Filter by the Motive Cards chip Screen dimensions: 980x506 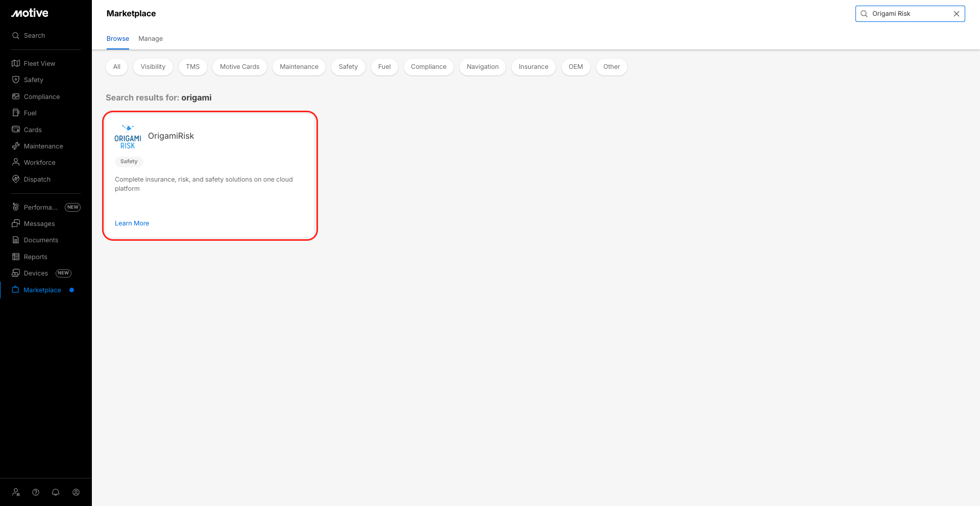[240, 67]
